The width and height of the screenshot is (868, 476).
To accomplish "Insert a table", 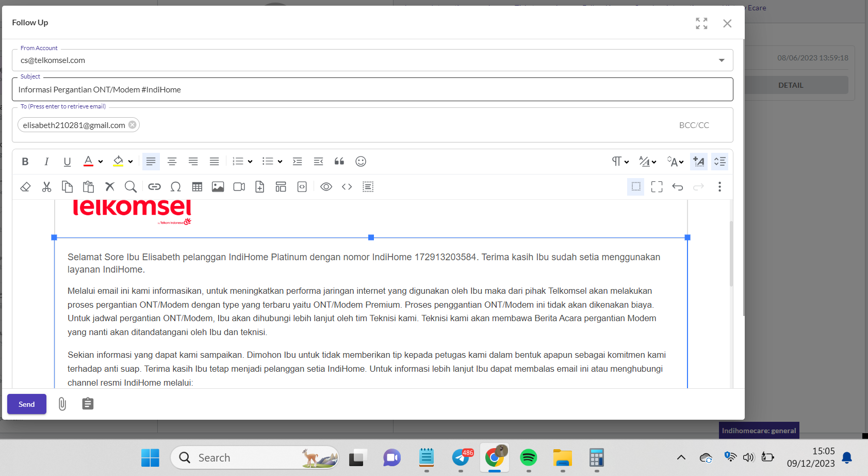I will pos(196,187).
